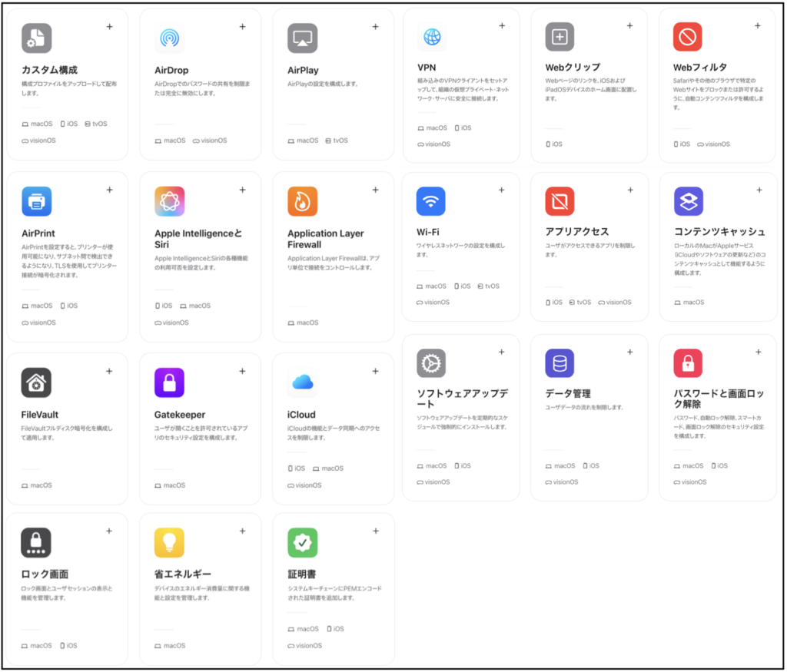The image size is (787, 672).
Task: Click the FileVault house lock icon
Action: 36,382
